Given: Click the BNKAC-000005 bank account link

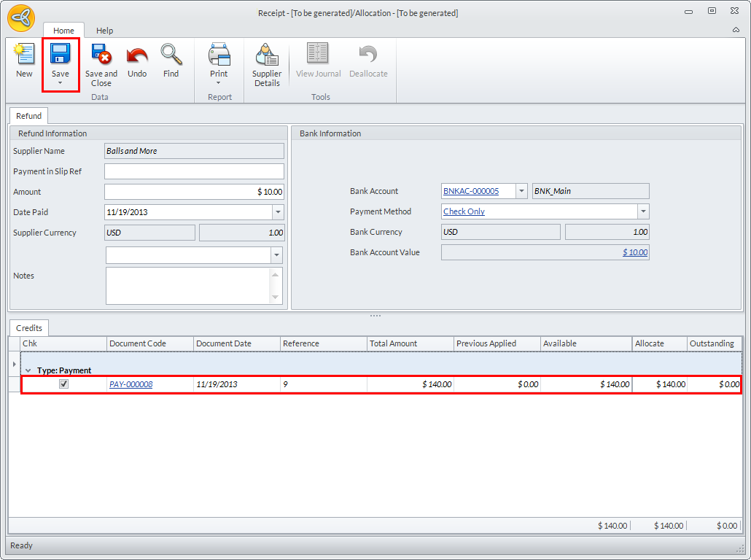Looking at the screenshot, I should [x=471, y=191].
